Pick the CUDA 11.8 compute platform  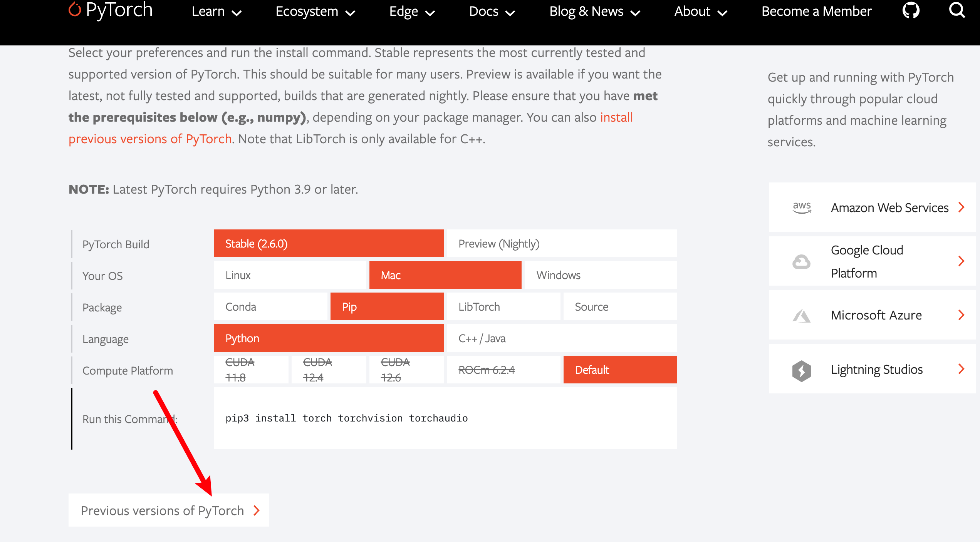(251, 370)
